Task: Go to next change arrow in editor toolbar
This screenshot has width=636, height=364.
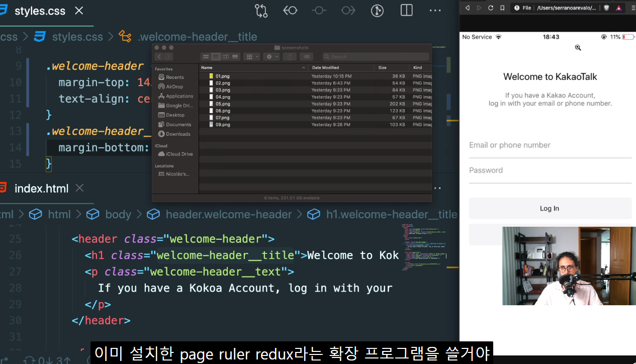Action: (348, 11)
